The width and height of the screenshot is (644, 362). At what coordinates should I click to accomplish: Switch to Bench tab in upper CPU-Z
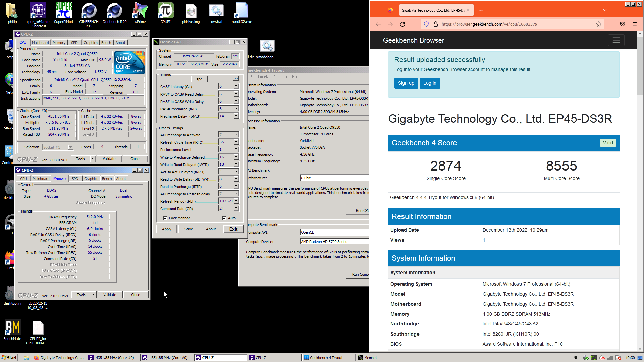[106, 43]
